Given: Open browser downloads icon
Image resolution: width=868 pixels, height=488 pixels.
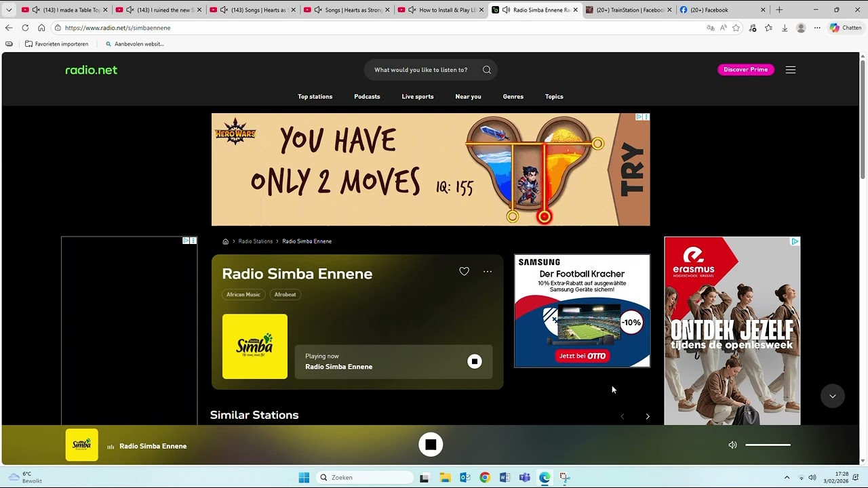Looking at the screenshot, I should tap(785, 28).
